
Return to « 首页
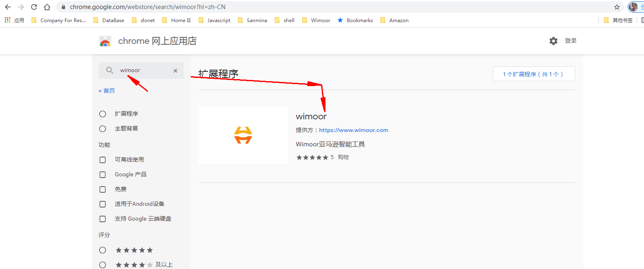pos(107,91)
